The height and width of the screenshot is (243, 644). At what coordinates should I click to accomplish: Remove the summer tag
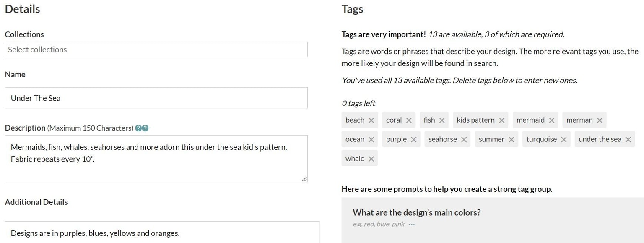[x=511, y=139]
